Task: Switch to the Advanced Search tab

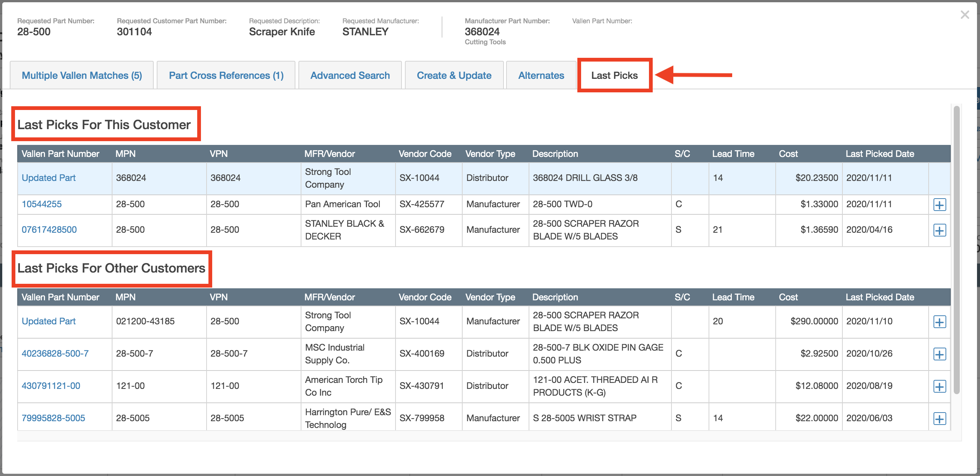Action: coord(350,75)
